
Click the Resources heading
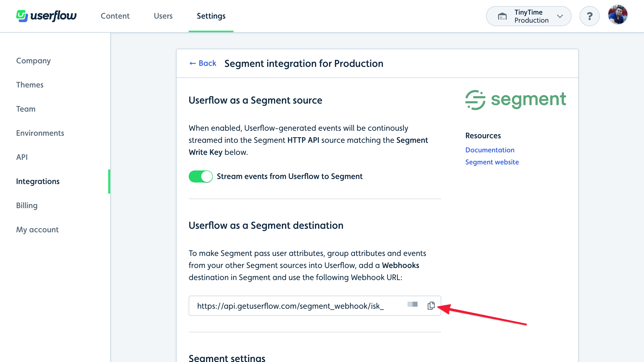coord(483,135)
